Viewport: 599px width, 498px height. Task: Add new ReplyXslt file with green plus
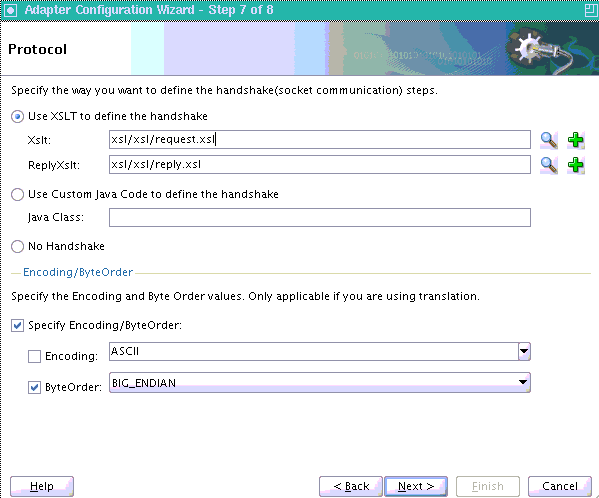(x=576, y=165)
